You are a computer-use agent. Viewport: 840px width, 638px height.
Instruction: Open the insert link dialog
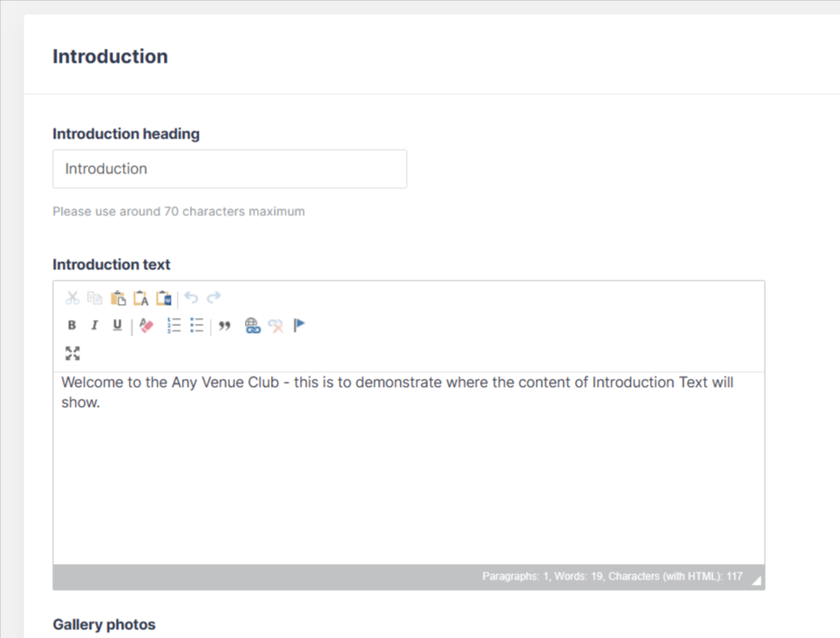pyautogui.click(x=253, y=326)
